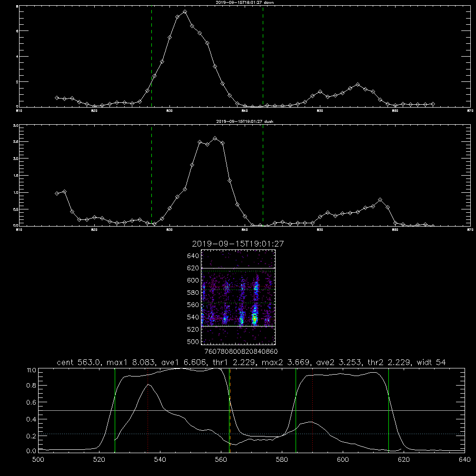This screenshot has width=476, height=476.
Task: Click the x-axis label 500 of the bottom plot
Action: pos(38,460)
